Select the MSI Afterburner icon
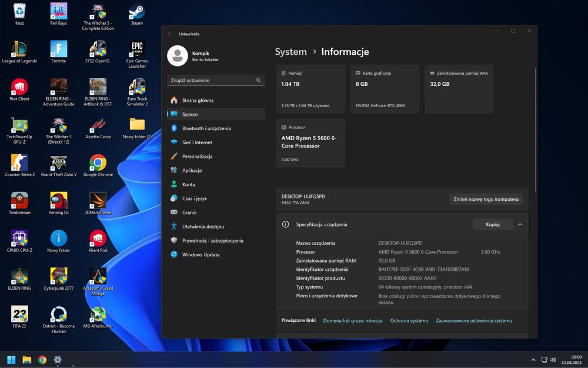588x368 pixels. (98, 317)
